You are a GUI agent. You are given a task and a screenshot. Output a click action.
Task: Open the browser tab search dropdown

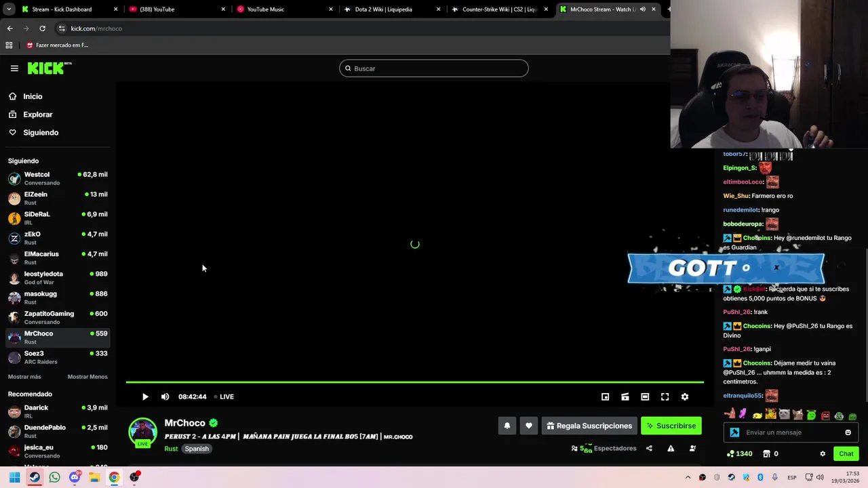click(x=8, y=9)
